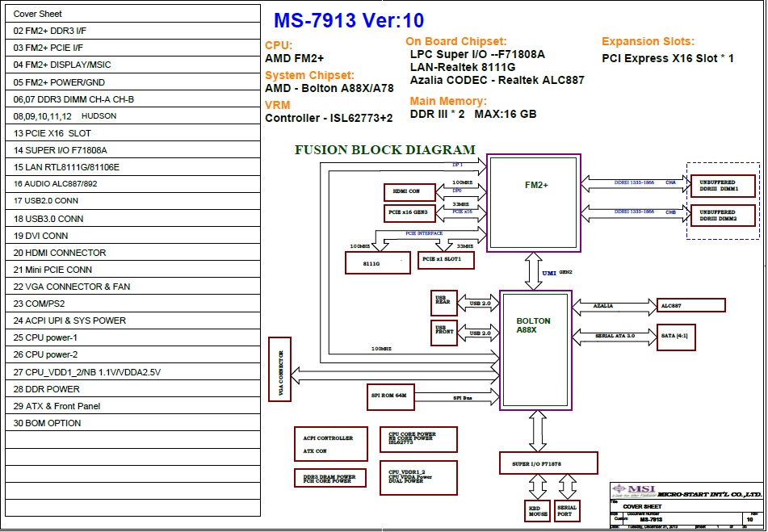Click the MSI logo in title block
The image size is (768, 532).
(632, 490)
